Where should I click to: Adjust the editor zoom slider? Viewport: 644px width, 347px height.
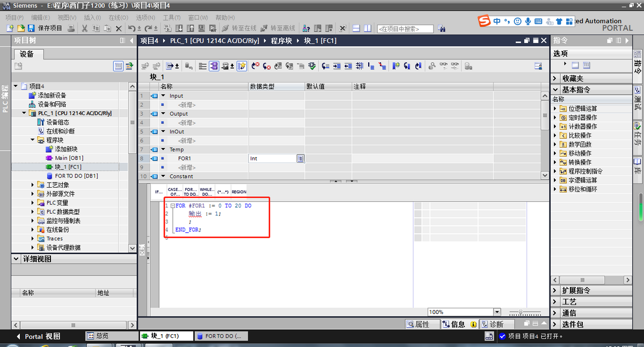pos(520,312)
